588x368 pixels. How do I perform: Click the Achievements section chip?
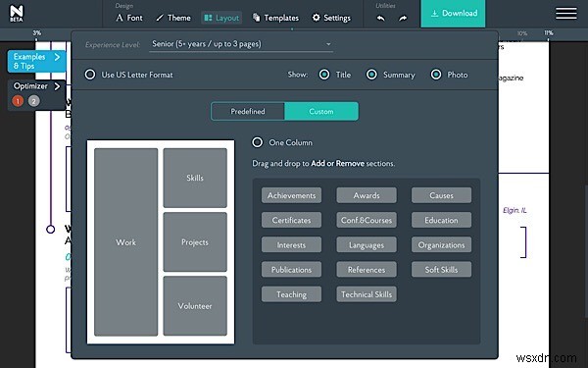pyautogui.click(x=291, y=195)
